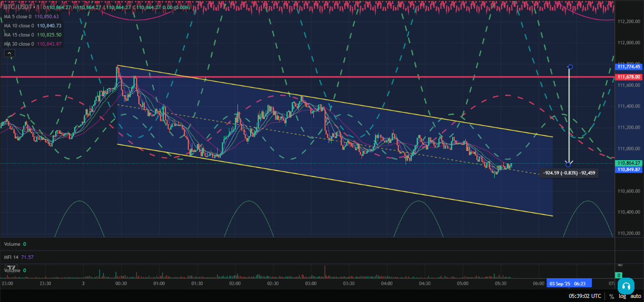Image resolution: width=644 pixels, height=302 pixels.
Task: Click the 110,849.87 blue price label
Action: [629, 170]
